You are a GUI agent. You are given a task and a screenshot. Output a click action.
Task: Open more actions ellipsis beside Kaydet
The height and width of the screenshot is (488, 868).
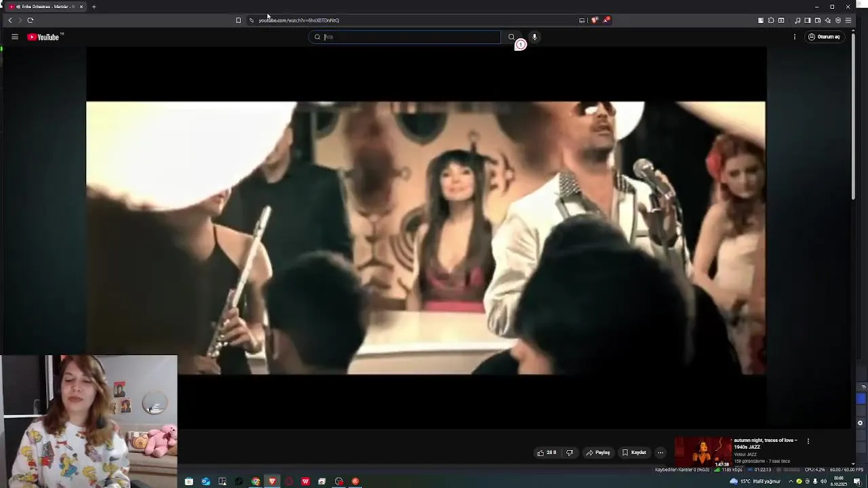coord(660,453)
